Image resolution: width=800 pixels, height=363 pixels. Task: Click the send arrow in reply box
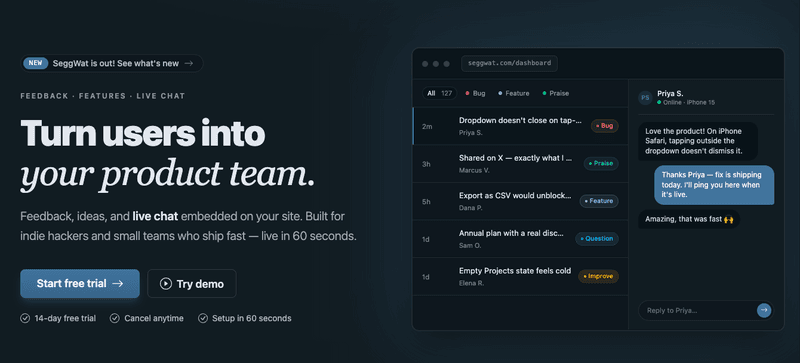(x=764, y=310)
